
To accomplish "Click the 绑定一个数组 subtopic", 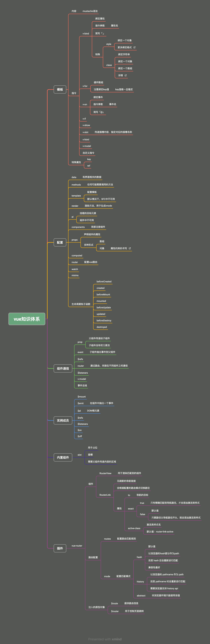I will click(125, 68).
